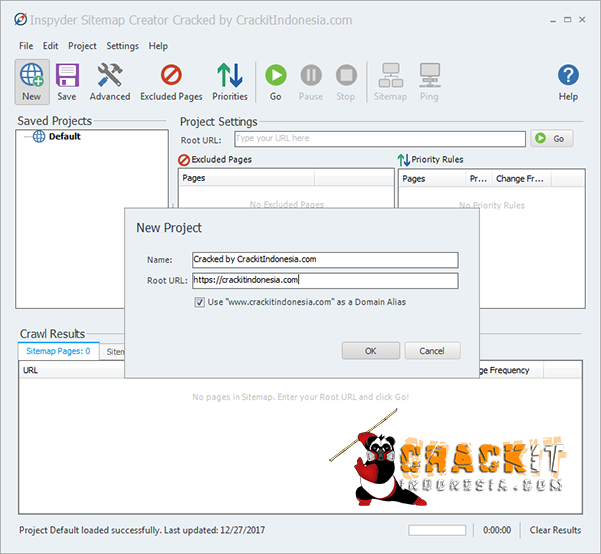This screenshot has width=601, height=554.
Task: Click Clear Results in status bar
Action: 555,530
